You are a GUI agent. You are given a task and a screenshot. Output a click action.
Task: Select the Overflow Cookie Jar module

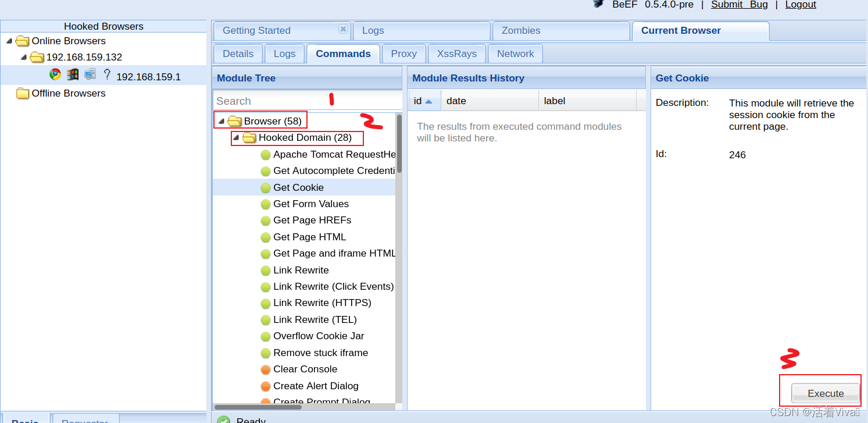point(319,336)
